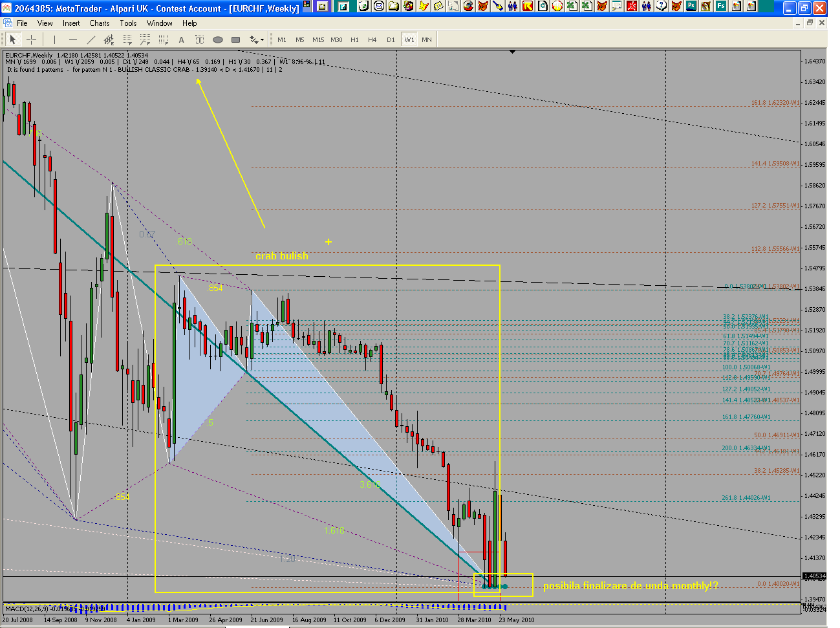Expand the Arrows tool dropdown
The width and height of the screenshot is (840, 628).
257,39
